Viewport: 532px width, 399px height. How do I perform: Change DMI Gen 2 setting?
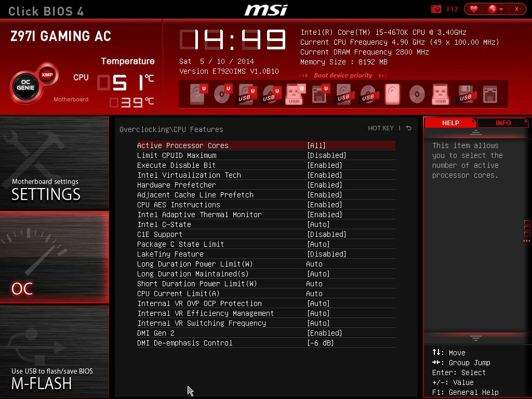click(x=266, y=333)
